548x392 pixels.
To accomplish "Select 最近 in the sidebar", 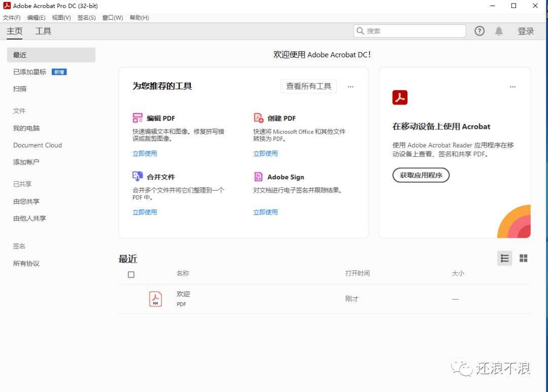I will (x=51, y=55).
